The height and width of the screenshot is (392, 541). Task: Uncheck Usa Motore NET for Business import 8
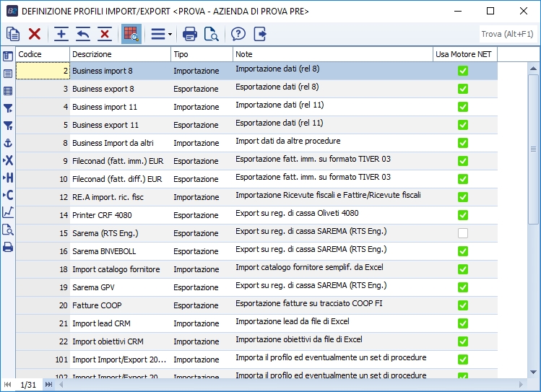[463, 71]
